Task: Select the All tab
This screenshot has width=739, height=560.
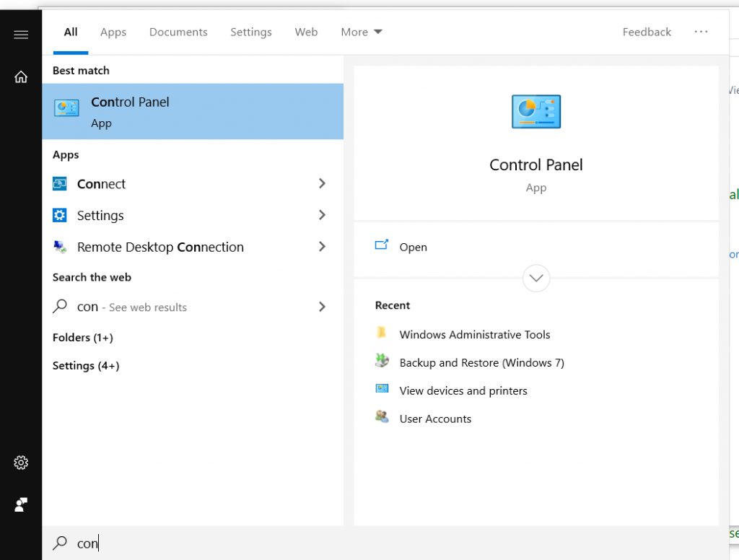Action: pyautogui.click(x=71, y=32)
